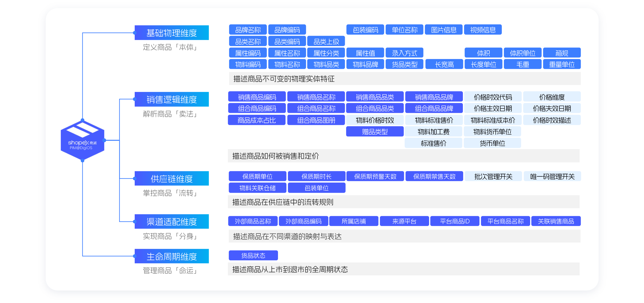The width and height of the screenshot is (644, 303).
Task: Click the 属性值 tag
Action: click(x=365, y=53)
